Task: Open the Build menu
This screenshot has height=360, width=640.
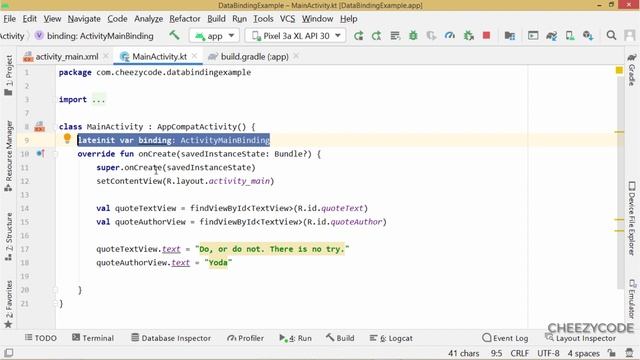Action: point(216,19)
